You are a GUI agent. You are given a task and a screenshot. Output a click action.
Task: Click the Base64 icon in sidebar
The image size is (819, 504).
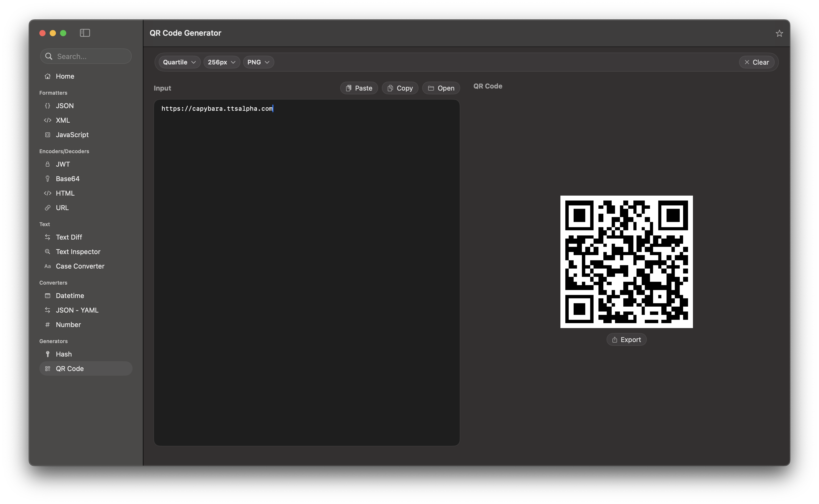point(48,179)
